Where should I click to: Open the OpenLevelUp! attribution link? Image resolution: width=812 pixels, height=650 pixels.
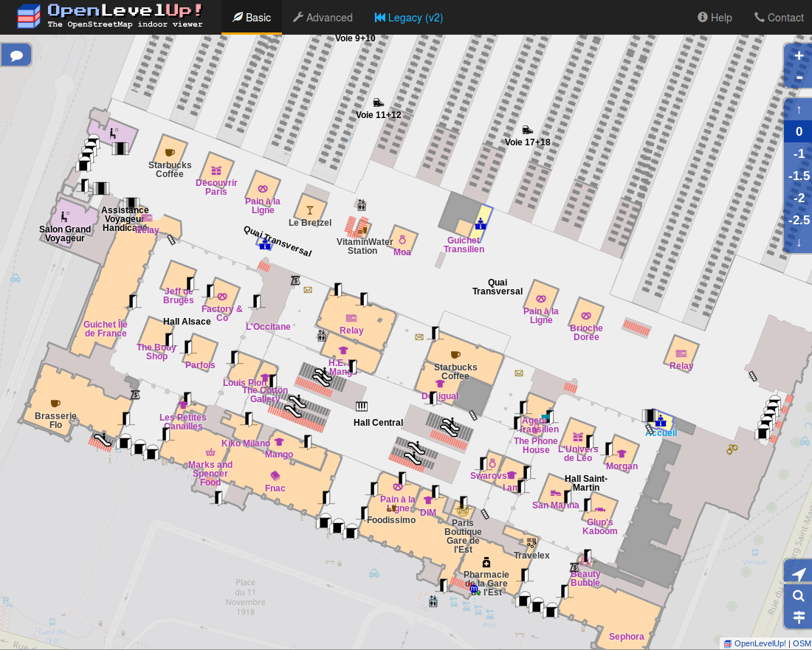click(760, 644)
